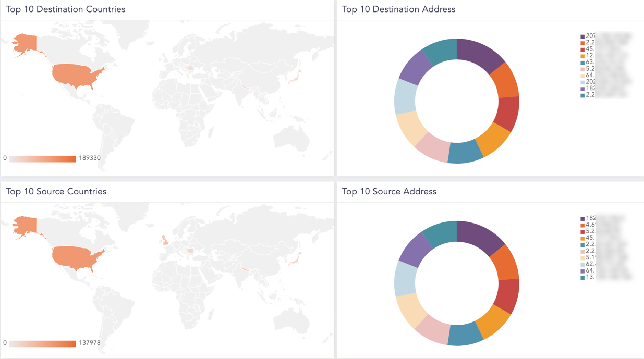
Task: Click the 'Top 10 Destination Address' panel title
Action: pyautogui.click(x=398, y=9)
